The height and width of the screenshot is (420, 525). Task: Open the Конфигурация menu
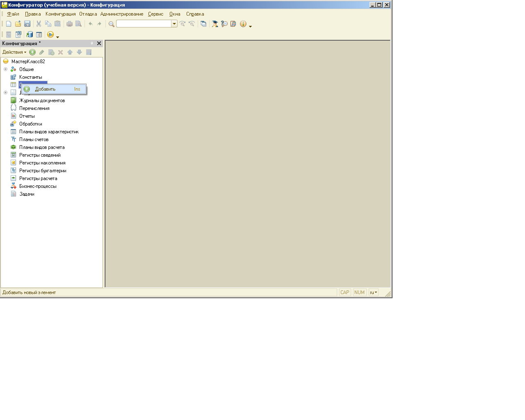click(x=61, y=14)
